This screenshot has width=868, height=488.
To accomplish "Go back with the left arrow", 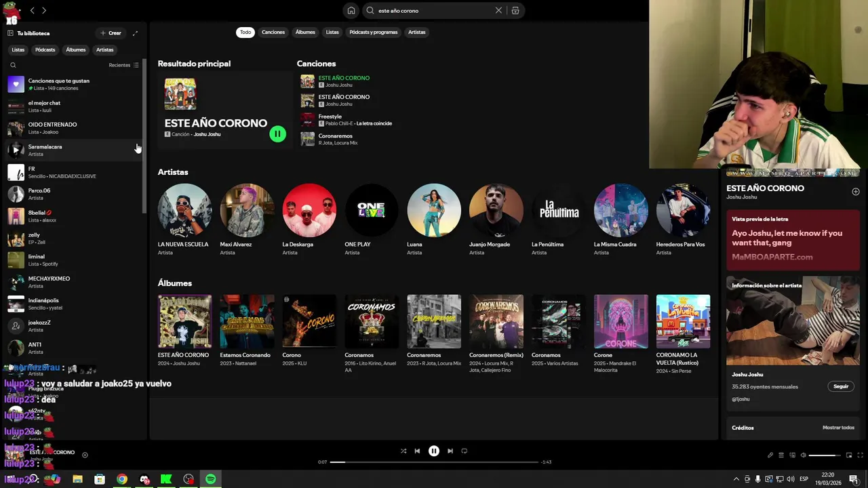I will (32, 11).
